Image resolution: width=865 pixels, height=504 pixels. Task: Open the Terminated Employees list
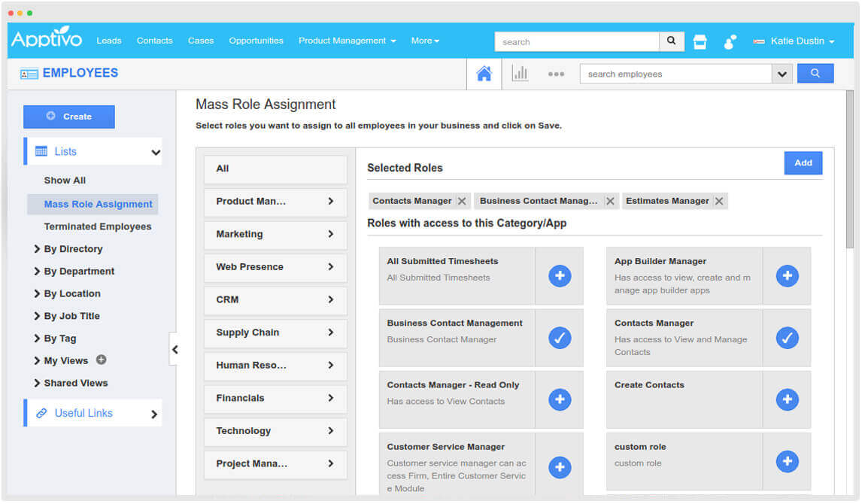pos(99,226)
